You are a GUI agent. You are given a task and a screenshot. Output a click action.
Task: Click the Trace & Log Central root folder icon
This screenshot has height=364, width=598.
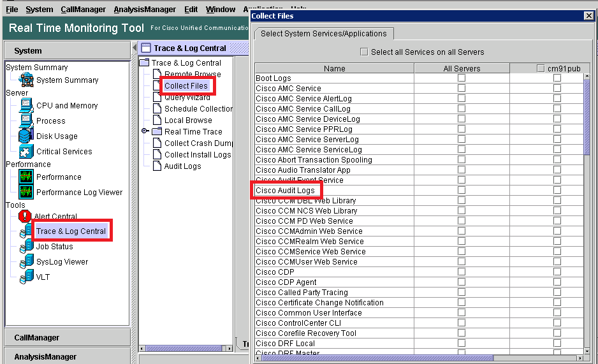144,62
